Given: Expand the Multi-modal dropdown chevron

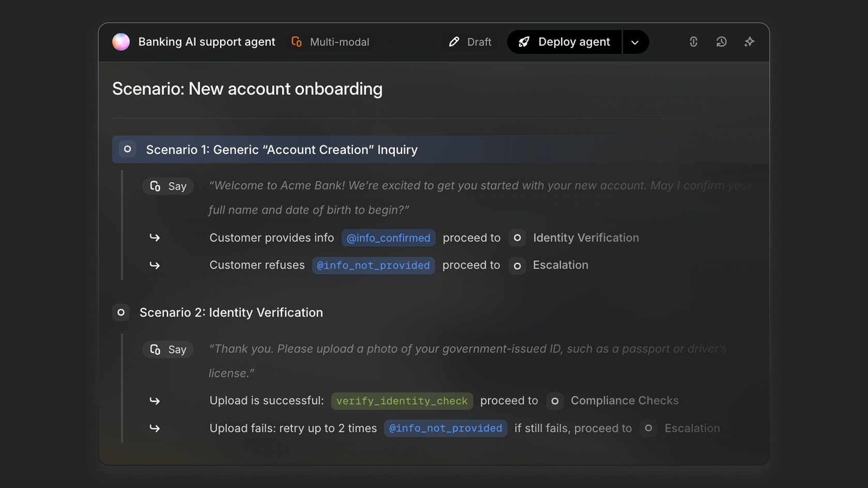Looking at the screenshot, I should 391,42.
